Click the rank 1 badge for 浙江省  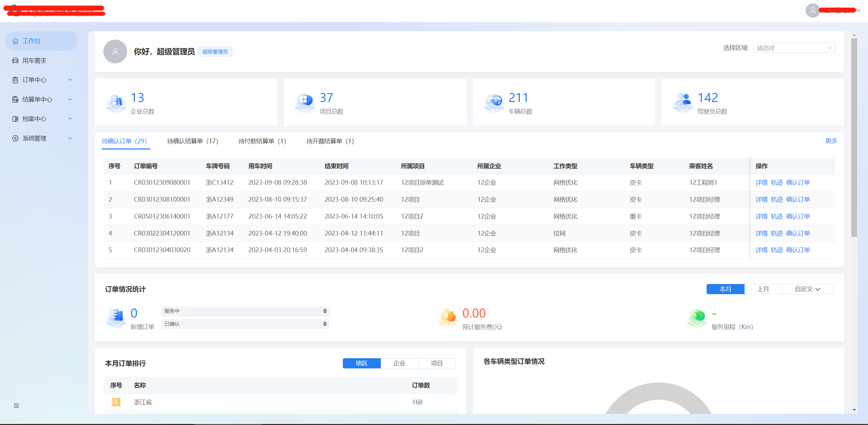(116, 402)
